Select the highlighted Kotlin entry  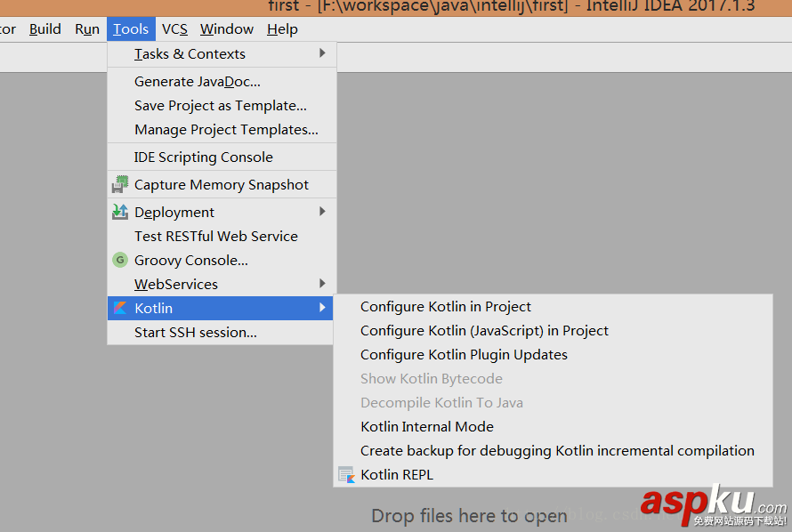[220, 308]
